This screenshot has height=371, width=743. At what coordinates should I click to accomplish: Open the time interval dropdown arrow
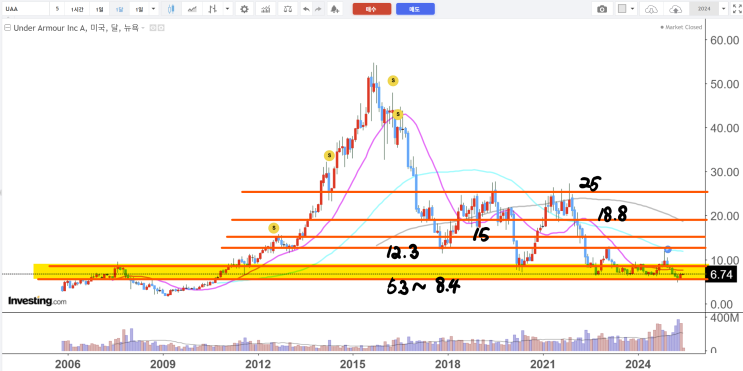pyautogui.click(x=153, y=9)
